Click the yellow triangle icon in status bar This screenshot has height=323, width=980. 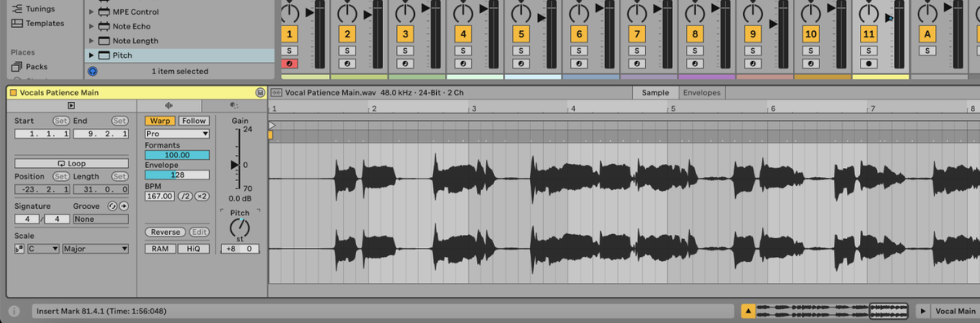[x=748, y=312]
